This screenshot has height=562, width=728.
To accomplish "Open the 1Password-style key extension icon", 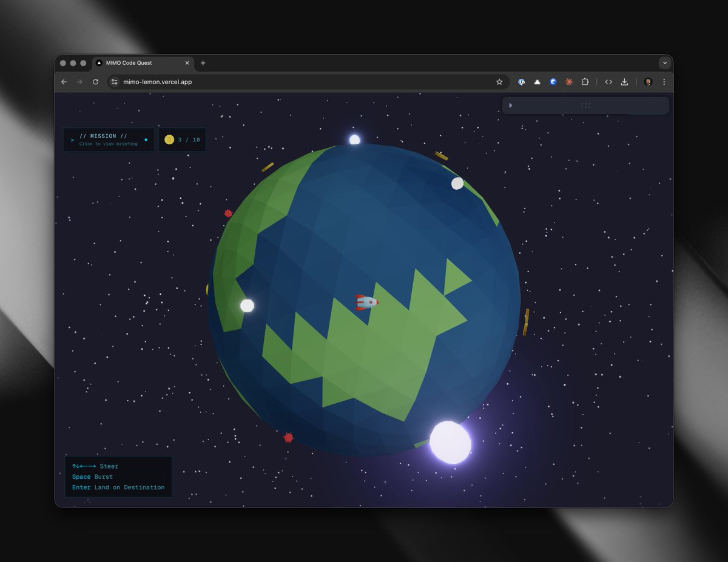I will [522, 82].
